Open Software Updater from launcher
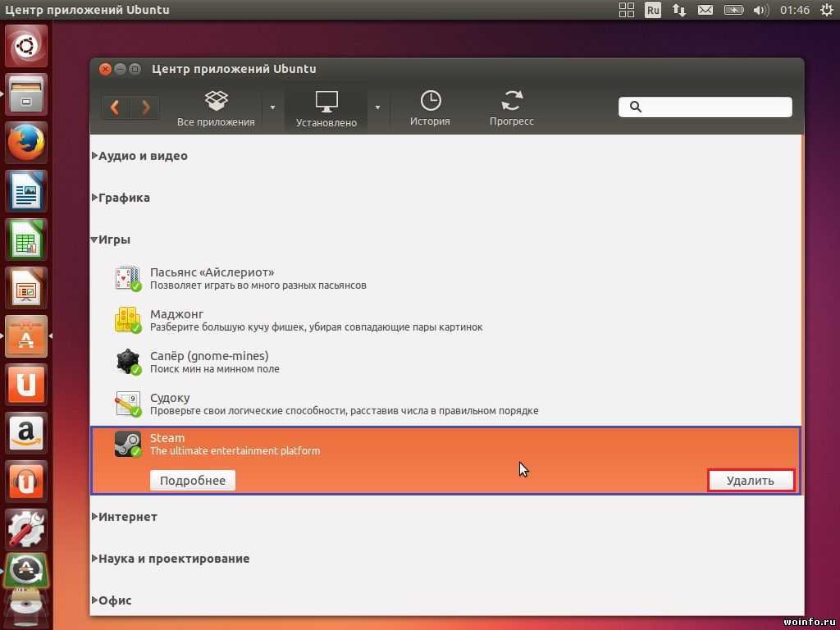This screenshot has height=630, width=840. (26, 570)
